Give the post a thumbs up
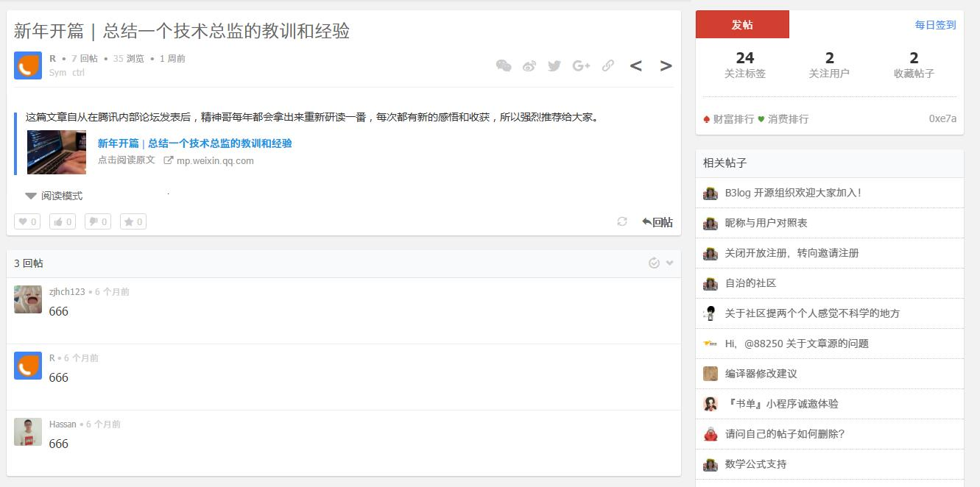Screen dimensions: 980x487 pyautogui.click(x=62, y=221)
